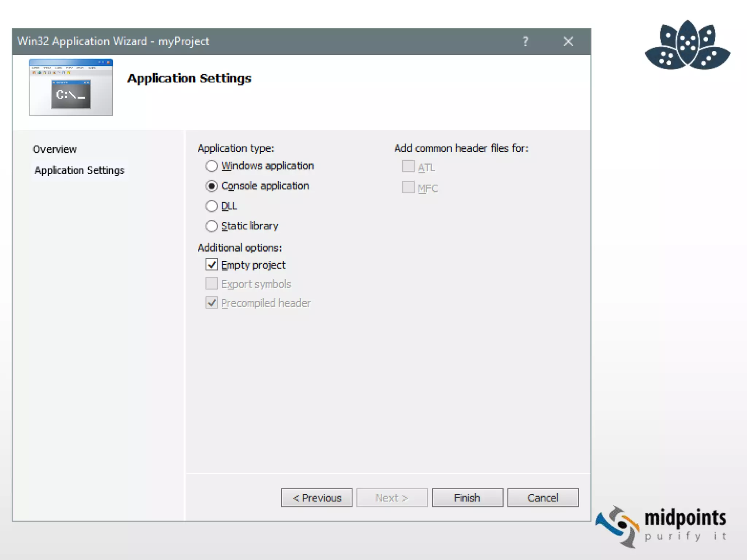Viewport: 747px width, 560px height.
Task: Choose Static library application type
Action: click(x=212, y=226)
